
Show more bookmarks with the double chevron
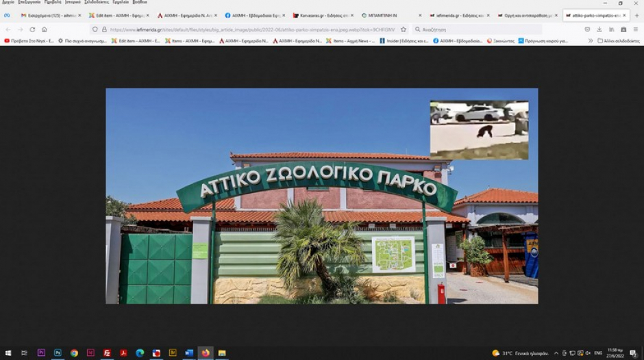(590, 40)
